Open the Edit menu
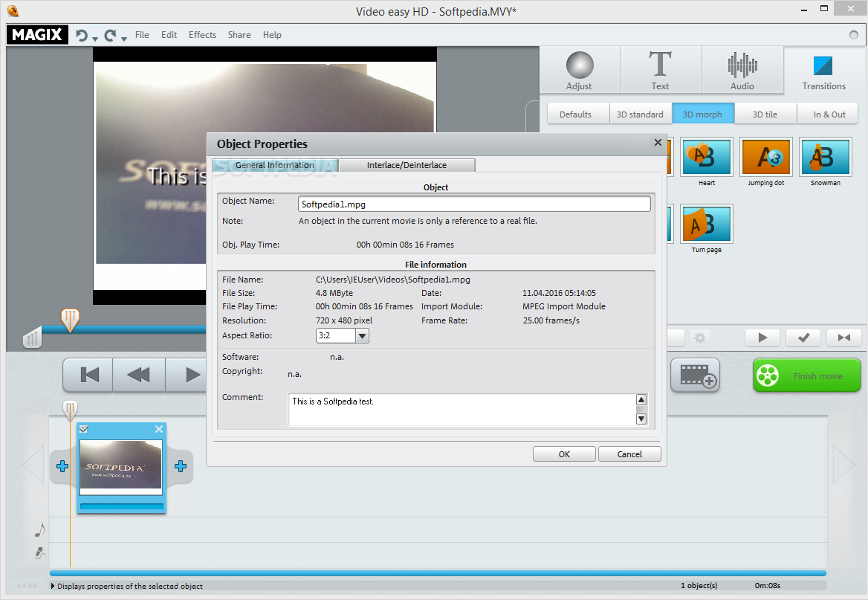 169,35
